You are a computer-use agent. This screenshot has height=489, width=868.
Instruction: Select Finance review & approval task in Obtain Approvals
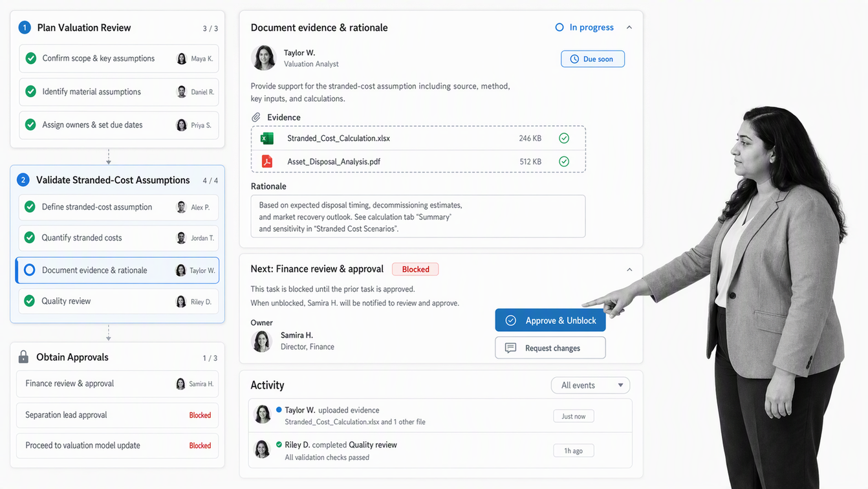[118, 384]
